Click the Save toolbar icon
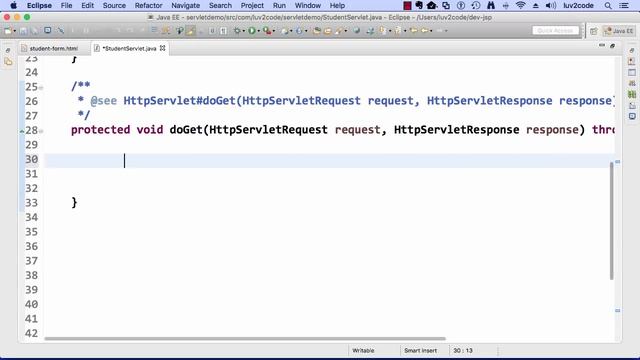Image resolution: width=640 pixels, height=360 pixels. [23, 31]
